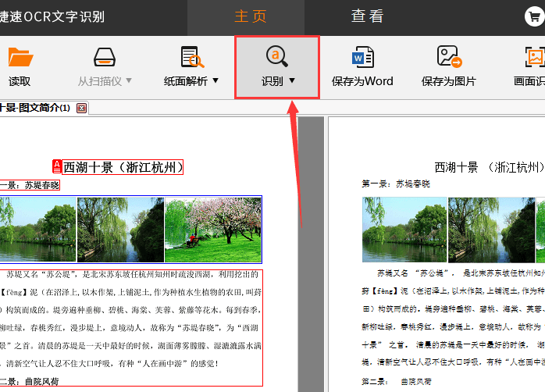Image resolution: width=545 pixels, height=392 pixels.
Task: Close the 图文简介(1) document tab
Action: pos(81,108)
